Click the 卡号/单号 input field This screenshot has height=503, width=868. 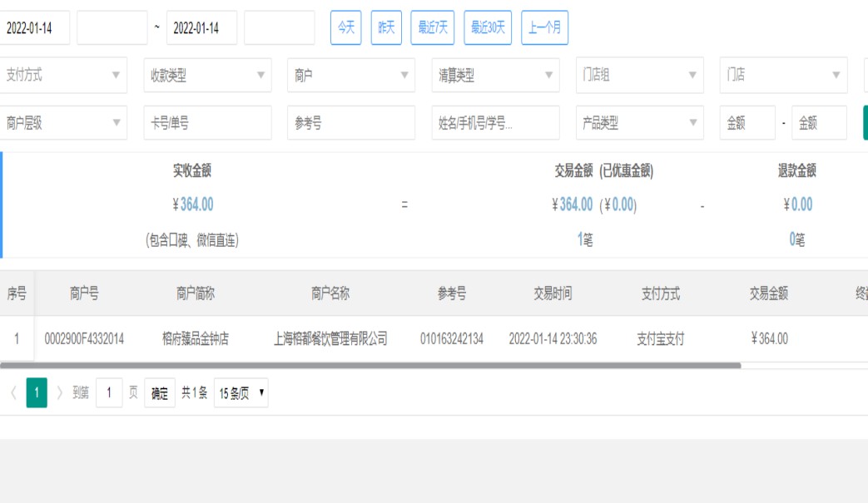207,123
